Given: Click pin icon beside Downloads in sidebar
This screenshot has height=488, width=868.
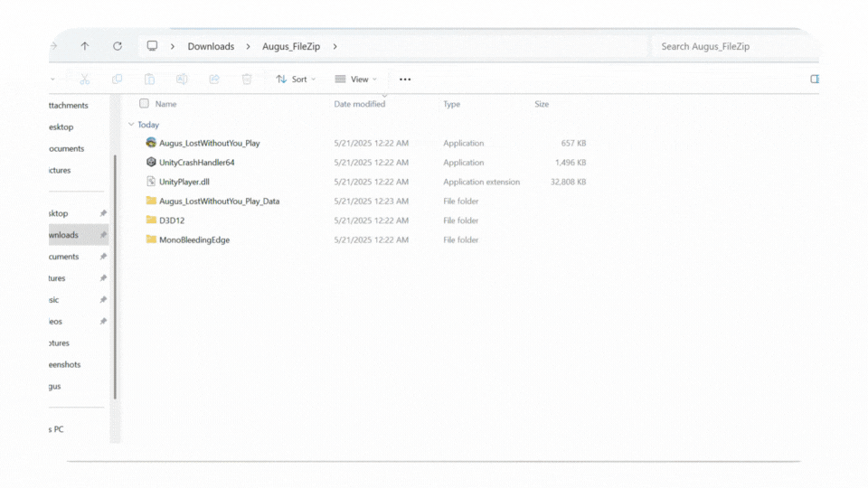Looking at the screenshot, I should [103, 235].
